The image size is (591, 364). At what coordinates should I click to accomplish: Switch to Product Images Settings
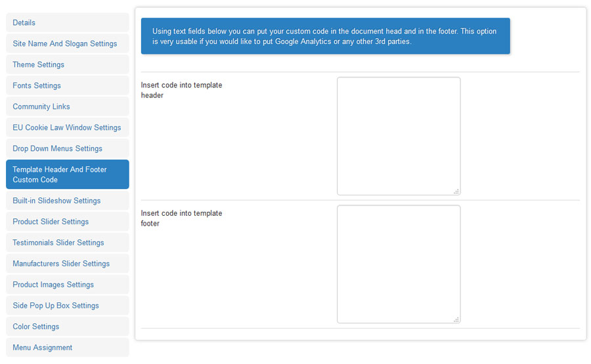(68, 285)
